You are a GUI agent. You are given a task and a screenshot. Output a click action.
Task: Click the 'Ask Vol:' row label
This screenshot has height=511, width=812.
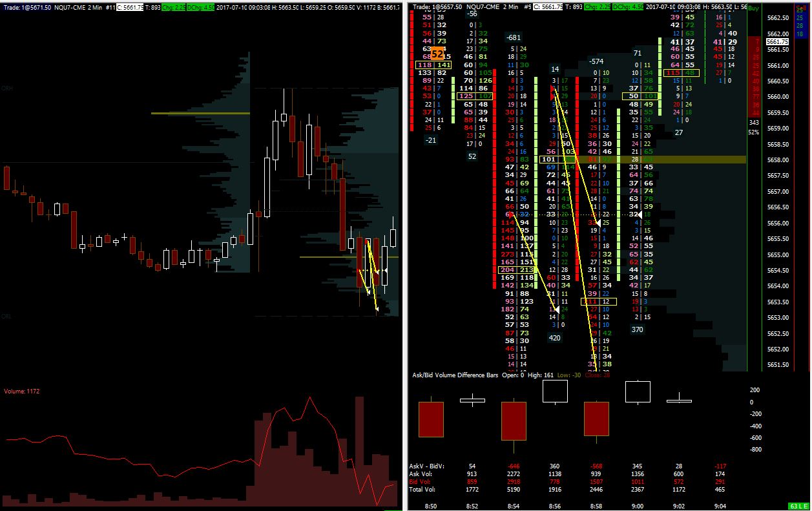[x=421, y=474]
